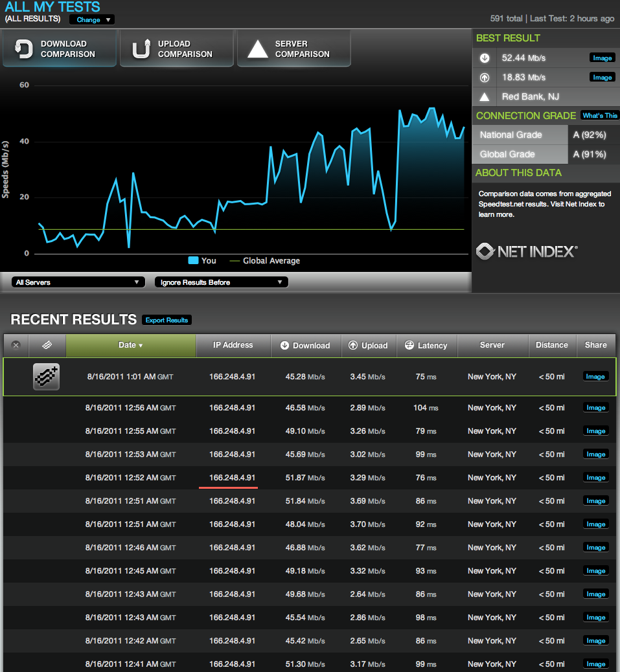Click the triangle icon in Server Comparison
Viewport: 620px width, 672px height.
258,49
